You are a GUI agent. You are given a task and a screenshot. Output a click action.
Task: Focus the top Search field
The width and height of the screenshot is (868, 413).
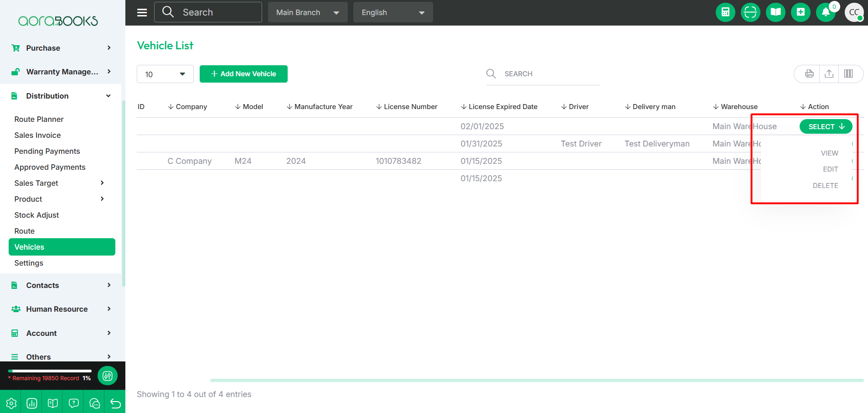click(208, 12)
